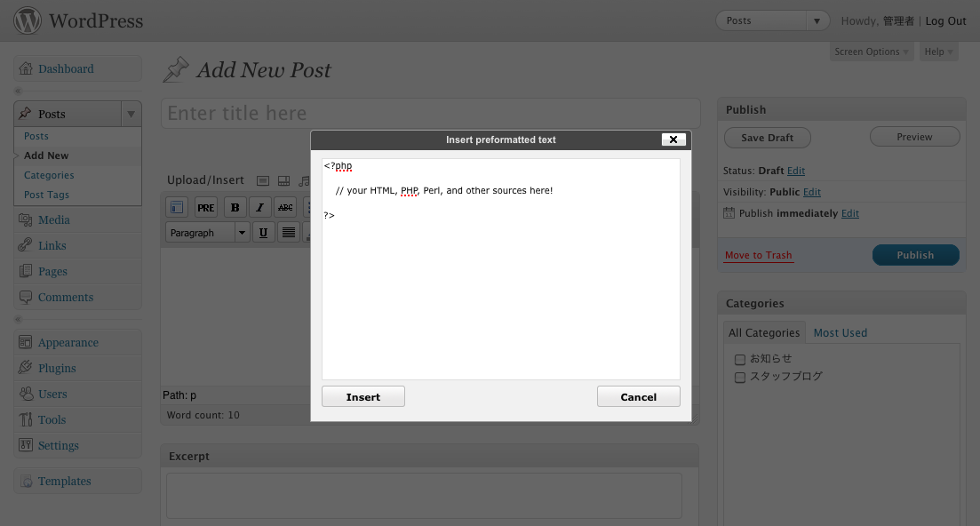Viewport: 980px width, 526px height.
Task: Click the Insert button in the dialog
Action: 363,396
